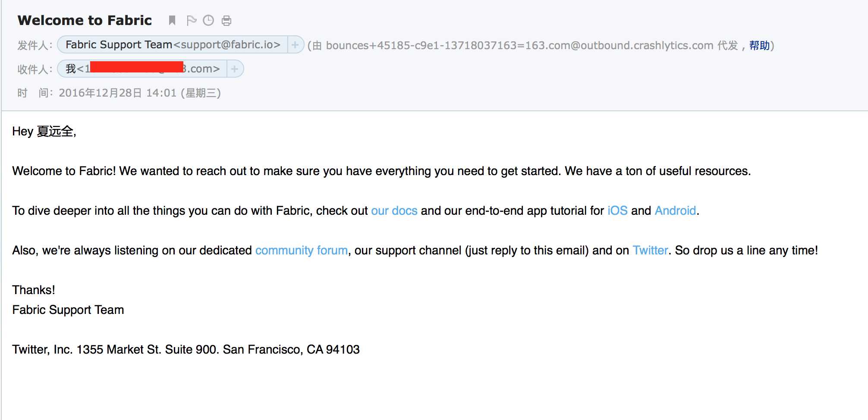Viewport: 868px width, 420px height.
Task: Click the Twitter, Inc. 1355 Market St. address
Action: coord(186,349)
